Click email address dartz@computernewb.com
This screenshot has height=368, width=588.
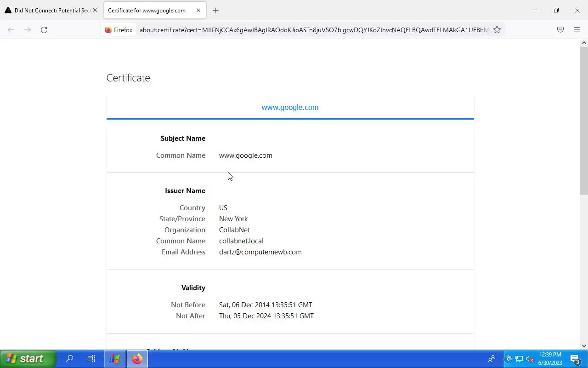click(x=260, y=252)
